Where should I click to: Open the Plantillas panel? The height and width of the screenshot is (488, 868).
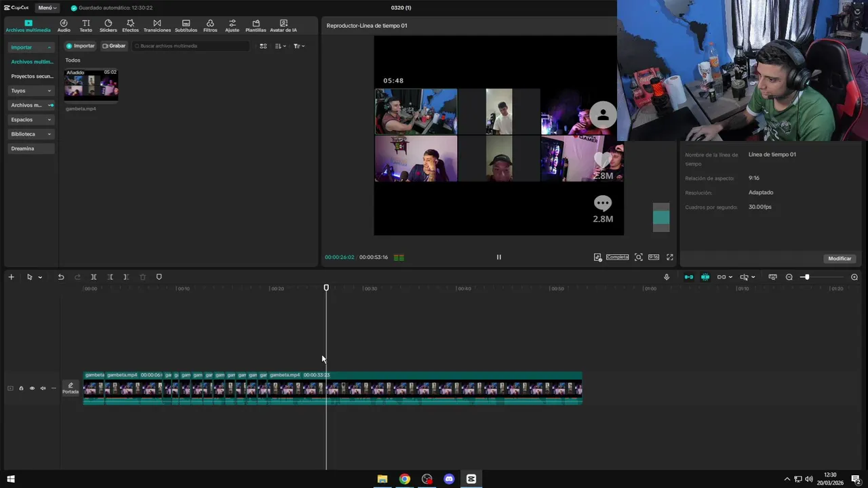point(256,26)
